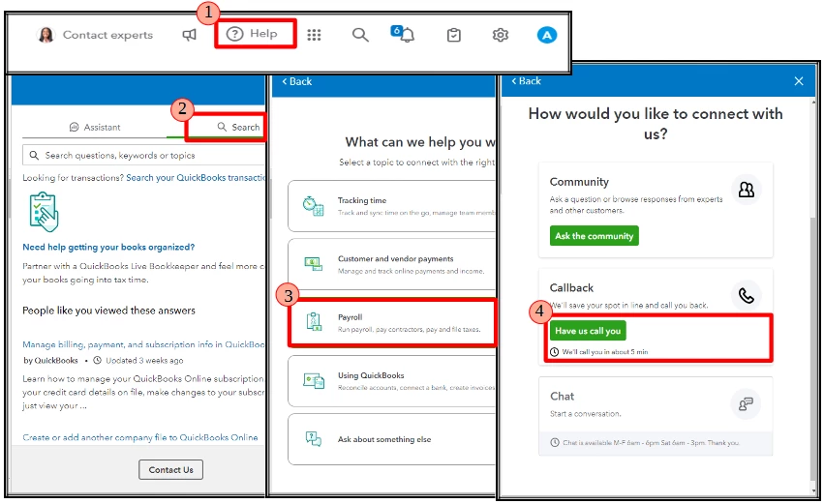Click the clock icon beside chat availability
Screen dimensions: 824x504
point(555,443)
